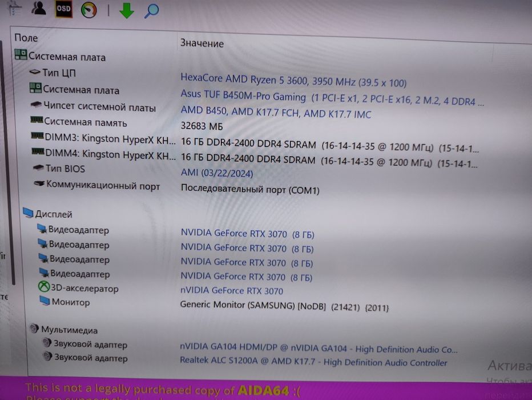Viewport: 532px width, 400px height.
Task: Open the Realtek ALC S1200A audio link
Action: click(x=313, y=362)
